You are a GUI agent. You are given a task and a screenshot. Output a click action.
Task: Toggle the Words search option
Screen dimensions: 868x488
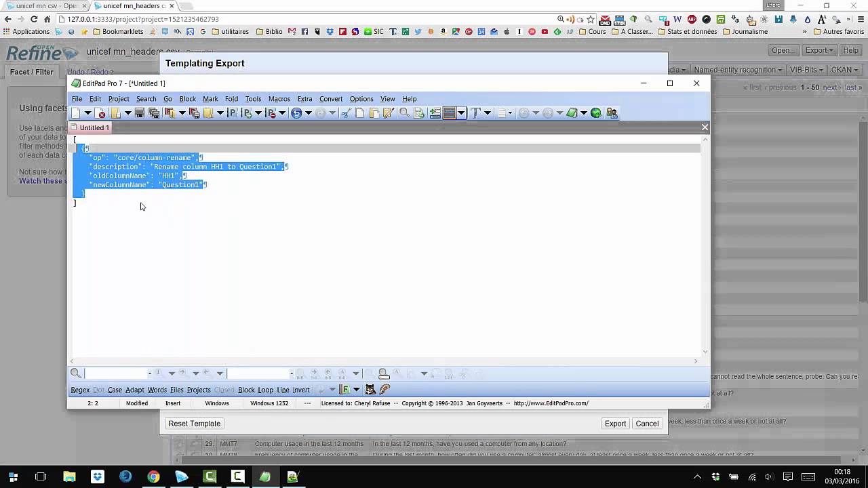click(x=157, y=390)
